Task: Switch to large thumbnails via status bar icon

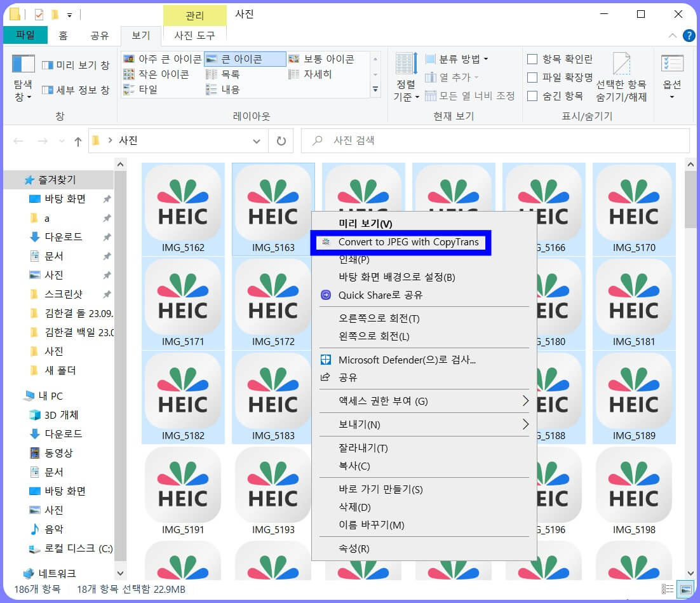Action: [685, 589]
